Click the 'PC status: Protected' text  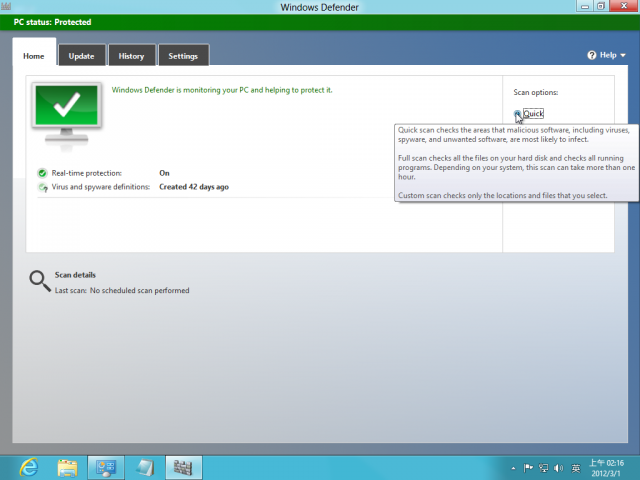point(52,22)
